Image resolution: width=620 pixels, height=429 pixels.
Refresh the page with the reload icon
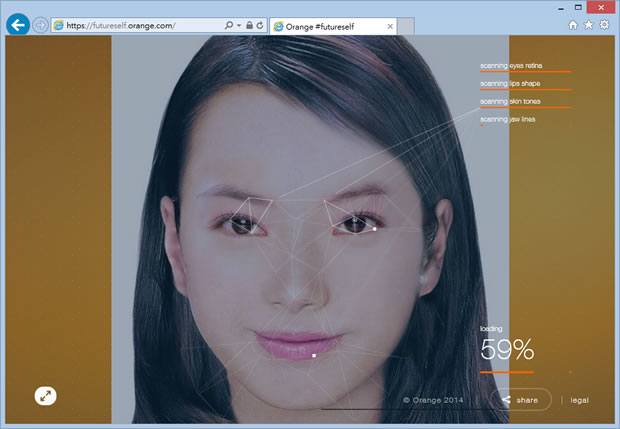[261, 25]
